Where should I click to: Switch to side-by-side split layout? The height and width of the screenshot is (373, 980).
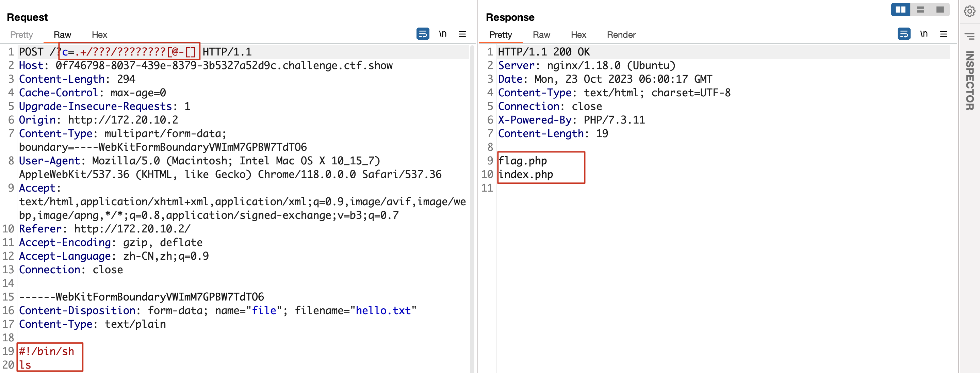point(900,10)
